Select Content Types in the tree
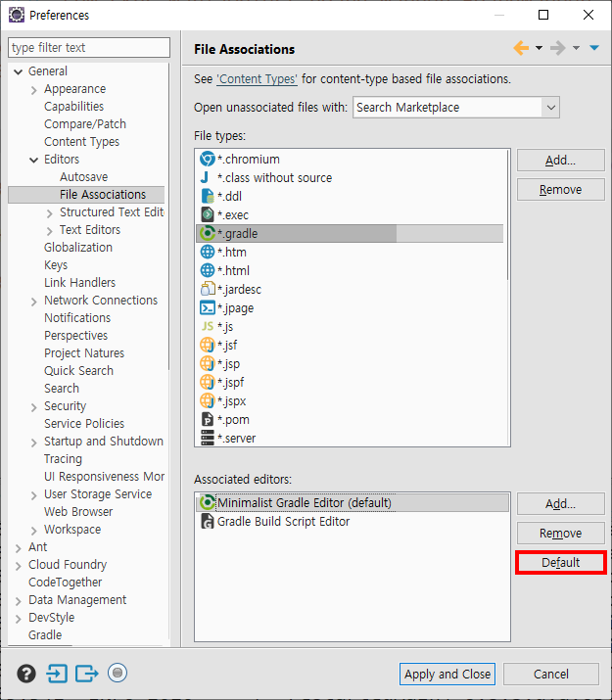612x700 pixels. pyautogui.click(x=81, y=142)
